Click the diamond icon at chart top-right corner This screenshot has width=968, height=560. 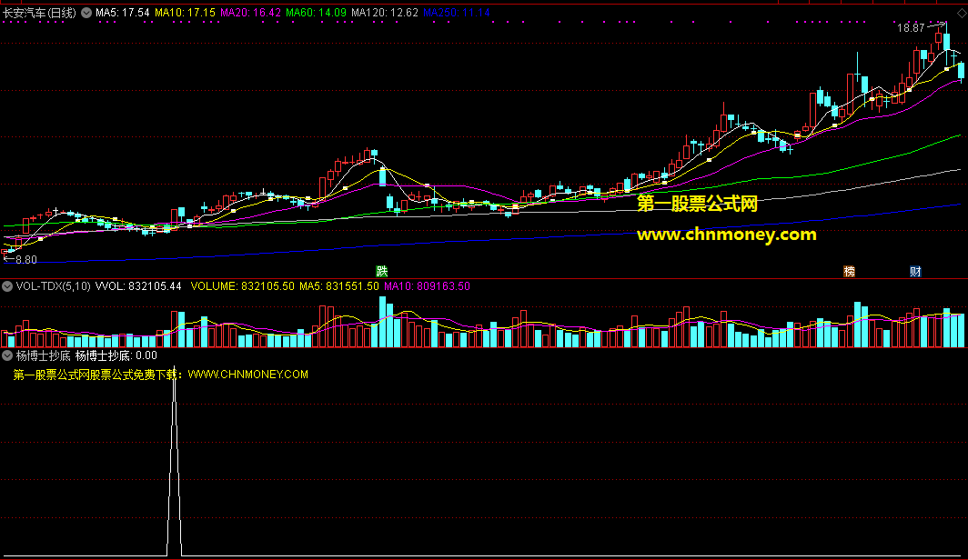[962, 13]
